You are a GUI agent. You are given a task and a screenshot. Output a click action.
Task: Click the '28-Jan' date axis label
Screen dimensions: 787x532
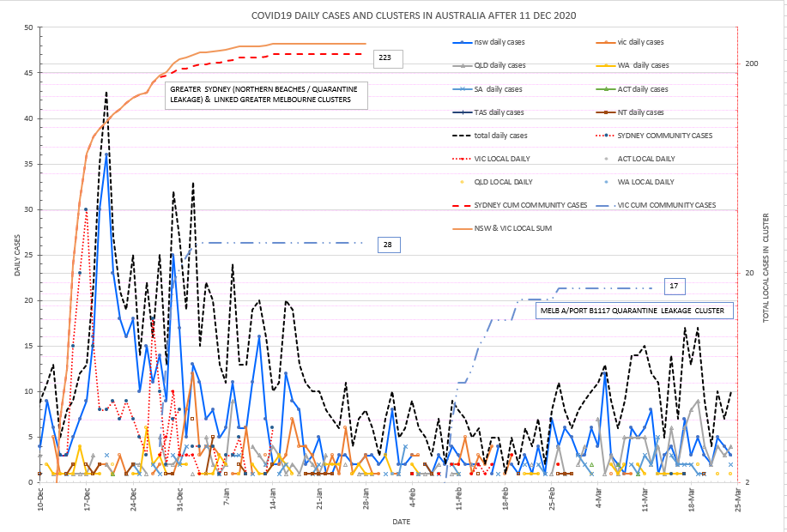point(366,499)
